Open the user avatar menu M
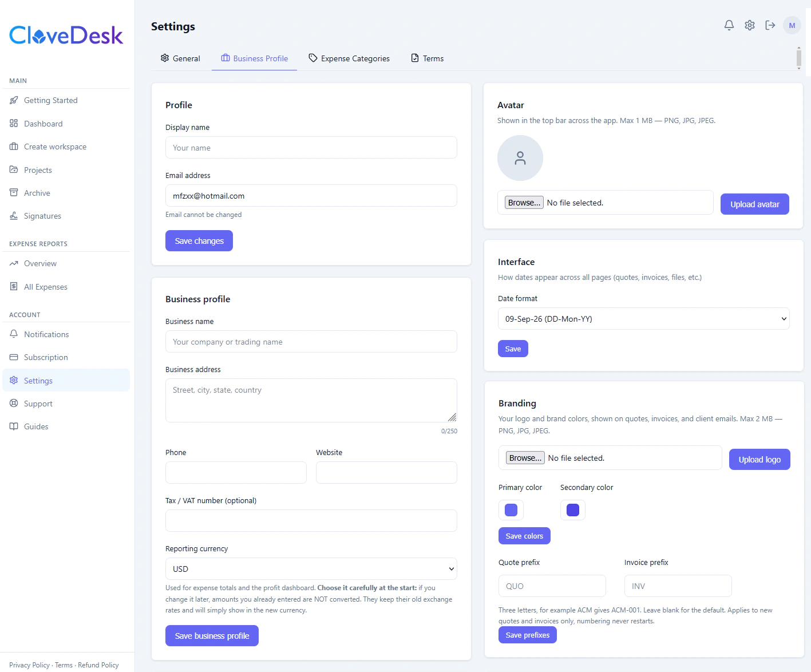Viewport: 811px width, 672px height. coord(792,25)
